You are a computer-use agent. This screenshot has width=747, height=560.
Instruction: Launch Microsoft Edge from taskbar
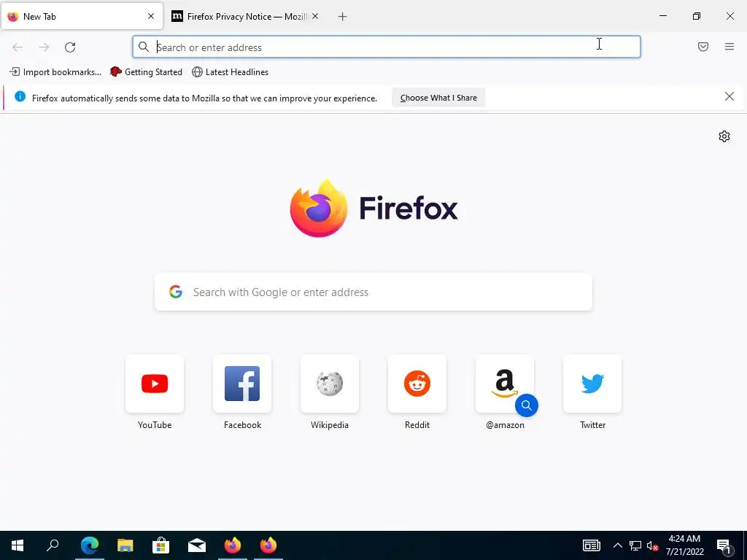click(x=90, y=545)
